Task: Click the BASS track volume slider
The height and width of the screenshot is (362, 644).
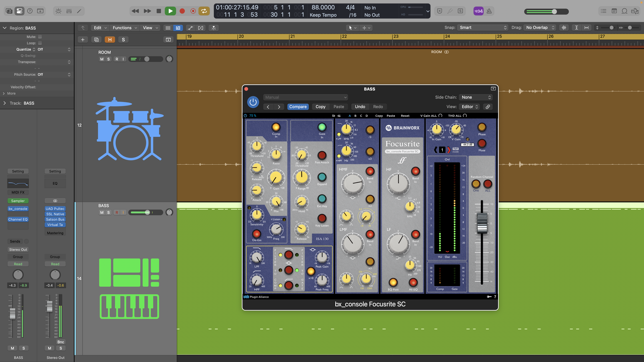Action: (x=145, y=212)
